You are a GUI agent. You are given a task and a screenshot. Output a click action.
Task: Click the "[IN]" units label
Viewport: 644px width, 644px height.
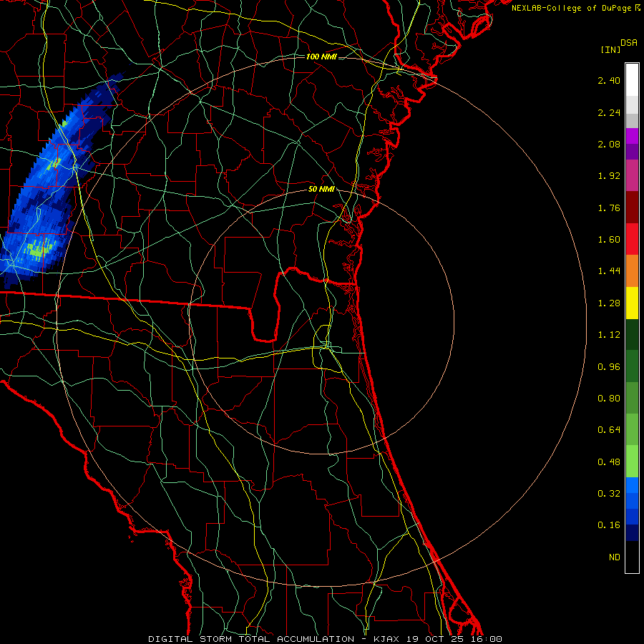[x=610, y=49]
